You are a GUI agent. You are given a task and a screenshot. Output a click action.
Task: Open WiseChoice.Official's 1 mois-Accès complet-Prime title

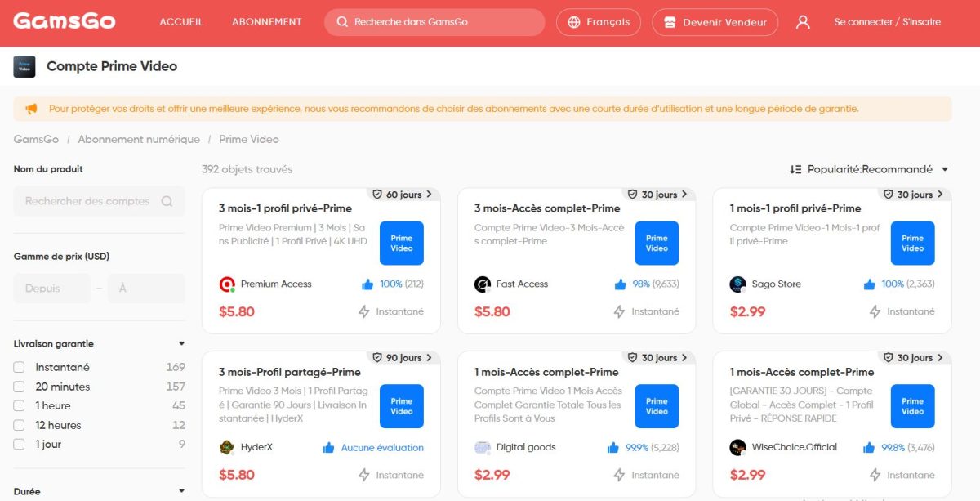coord(802,372)
